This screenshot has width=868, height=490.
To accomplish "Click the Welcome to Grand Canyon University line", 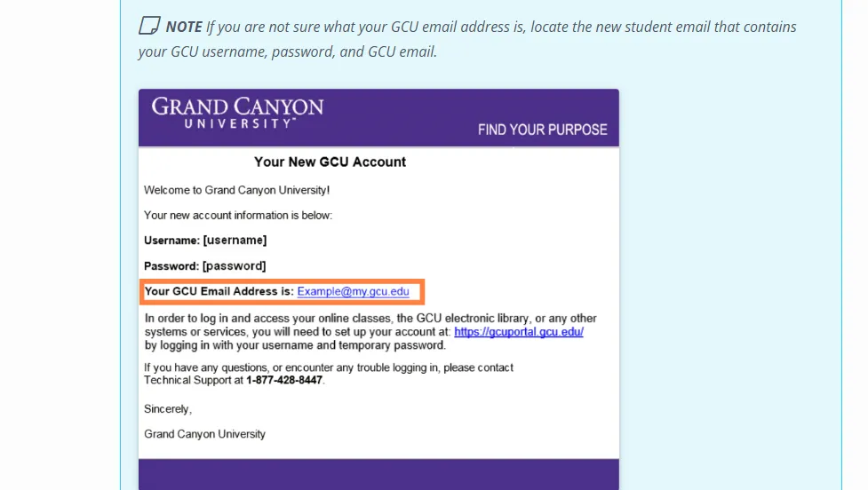I will coord(237,190).
